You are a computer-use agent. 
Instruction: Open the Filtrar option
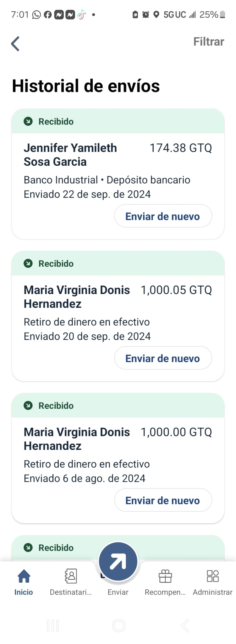pyautogui.click(x=209, y=42)
